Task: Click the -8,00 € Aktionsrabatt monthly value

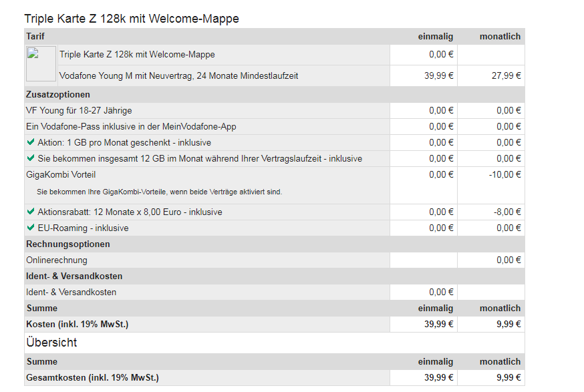Action: click(507, 212)
